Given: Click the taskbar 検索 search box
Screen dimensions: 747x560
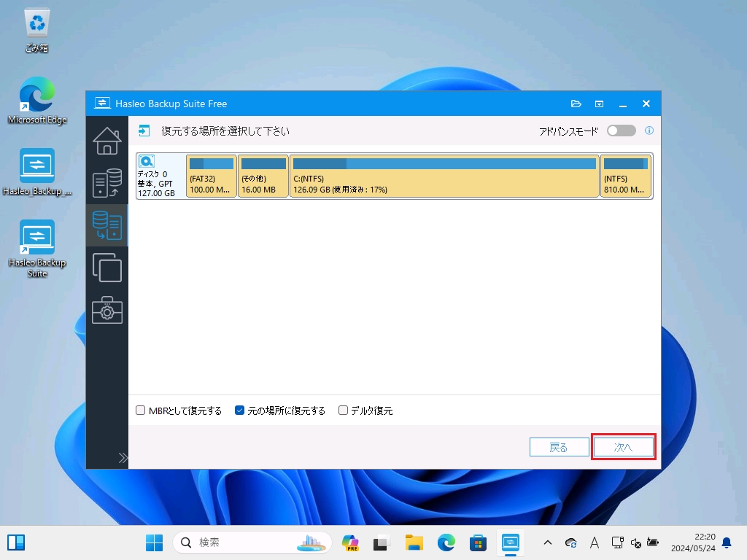Looking at the screenshot, I should pyautogui.click(x=252, y=542).
